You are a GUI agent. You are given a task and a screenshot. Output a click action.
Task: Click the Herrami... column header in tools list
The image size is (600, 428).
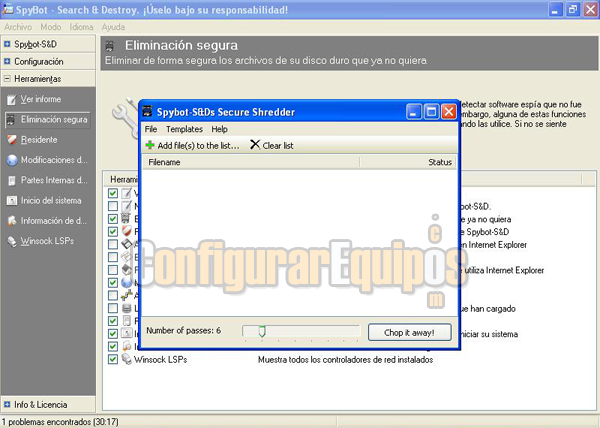pos(124,179)
